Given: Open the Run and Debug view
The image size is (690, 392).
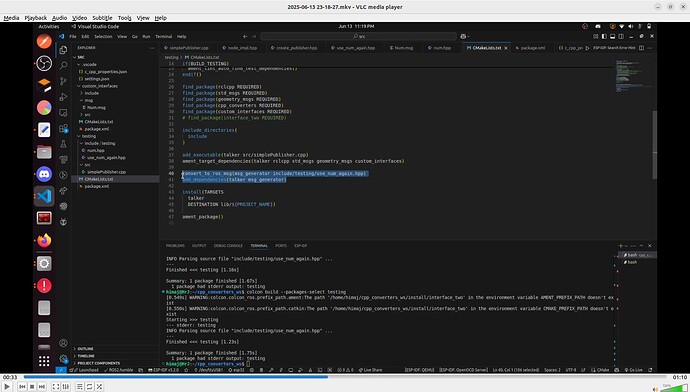Looking at the screenshot, I should pos(63,97).
